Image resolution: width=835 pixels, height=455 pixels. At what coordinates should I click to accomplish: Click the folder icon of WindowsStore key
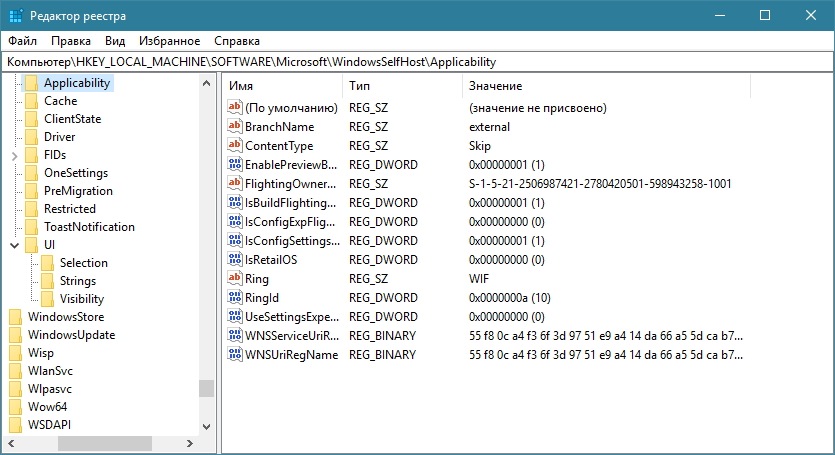tap(16, 317)
